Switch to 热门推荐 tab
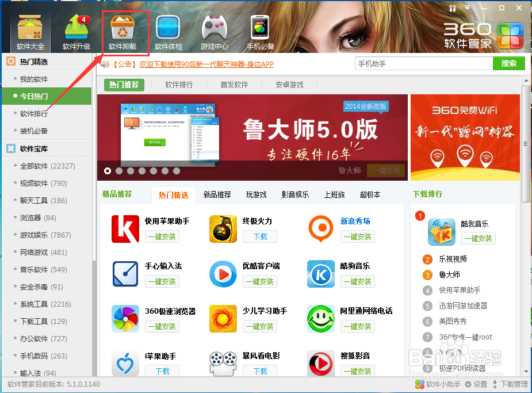The width and height of the screenshot is (532, 393). pyautogui.click(x=124, y=85)
